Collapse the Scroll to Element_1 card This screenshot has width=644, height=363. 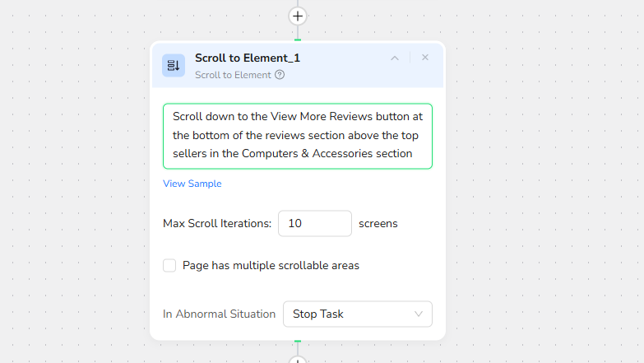(x=394, y=58)
